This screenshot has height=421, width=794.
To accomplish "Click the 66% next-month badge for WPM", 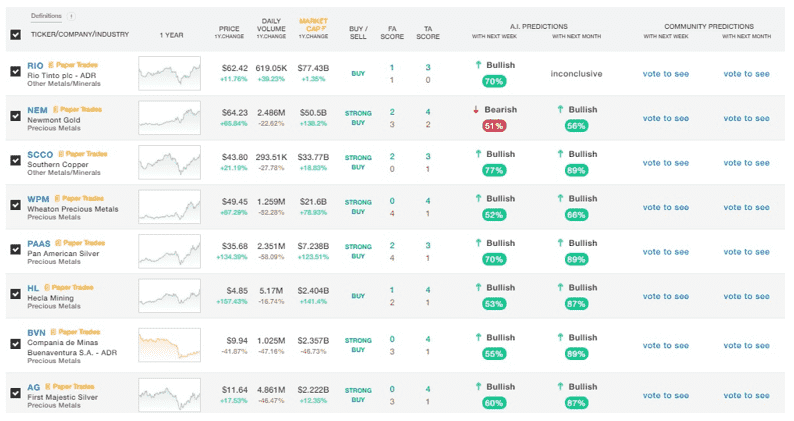I will [576, 215].
